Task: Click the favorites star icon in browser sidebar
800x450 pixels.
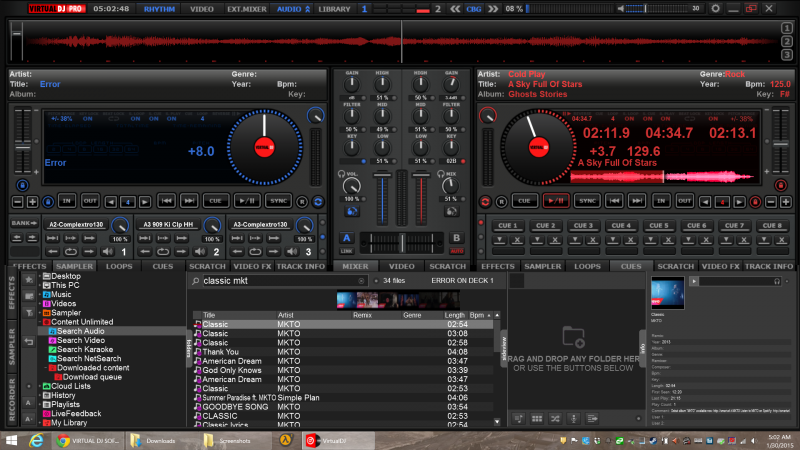Action: pos(29,280)
